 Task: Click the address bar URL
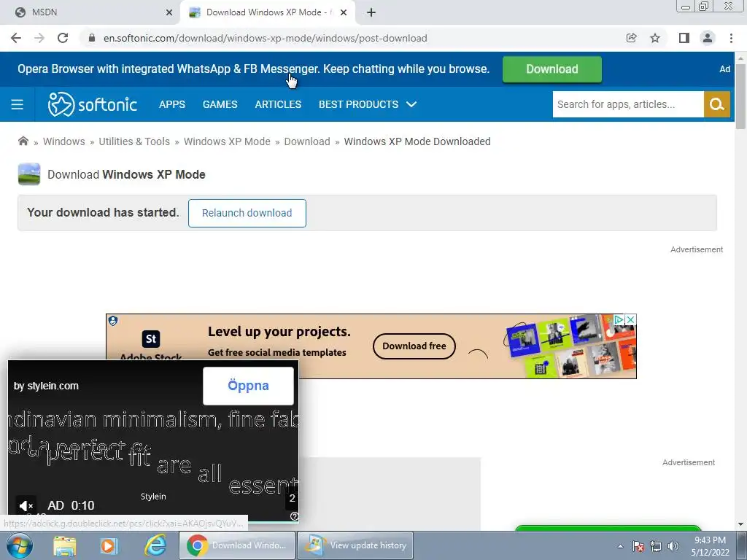pyautogui.click(x=265, y=38)
